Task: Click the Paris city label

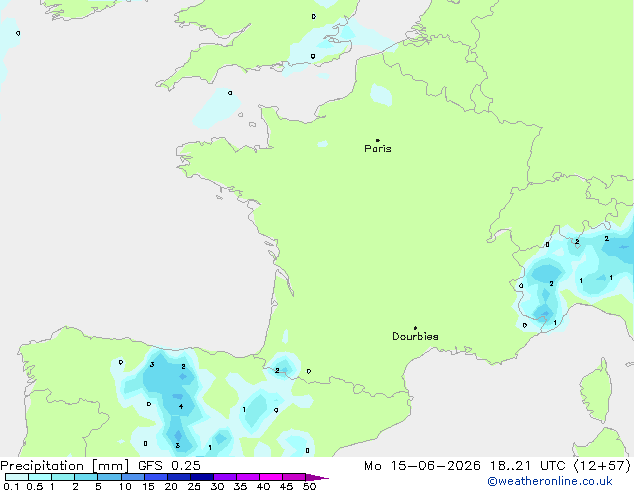Action: click(x=378, y=149)
